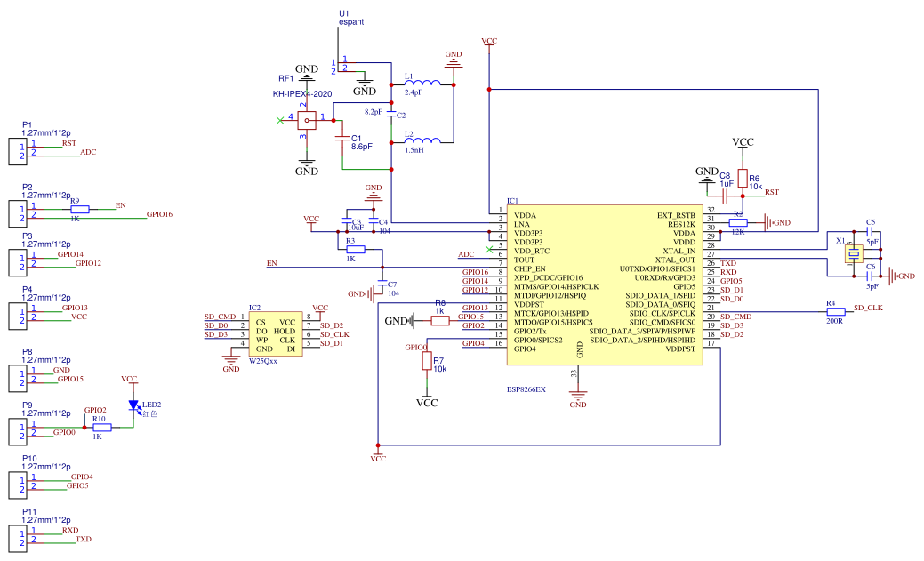The image size is (924, 561).
Task: Select the capacitor C8 1uF symbol
Action: (724, 196)
